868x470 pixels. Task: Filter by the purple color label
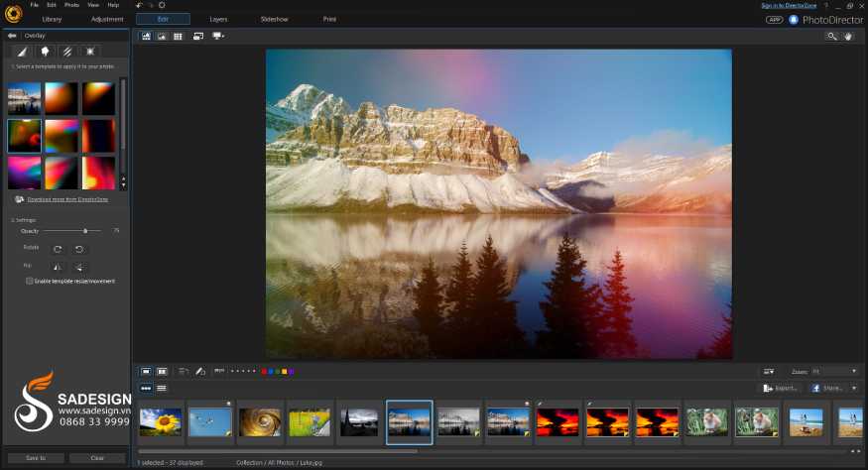[x=292, y=372]
